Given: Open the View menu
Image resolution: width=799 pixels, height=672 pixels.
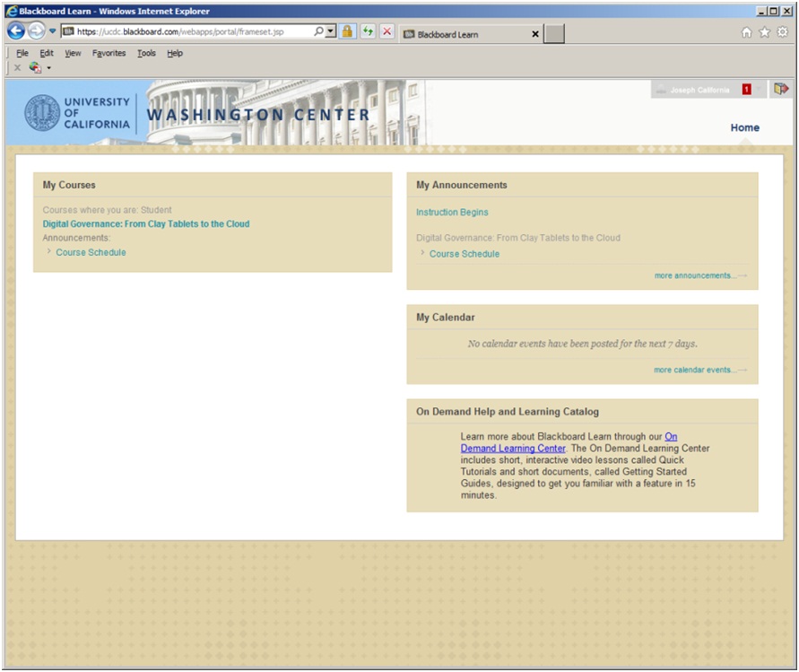Looking at the screenshot, I should click(73, 53).
